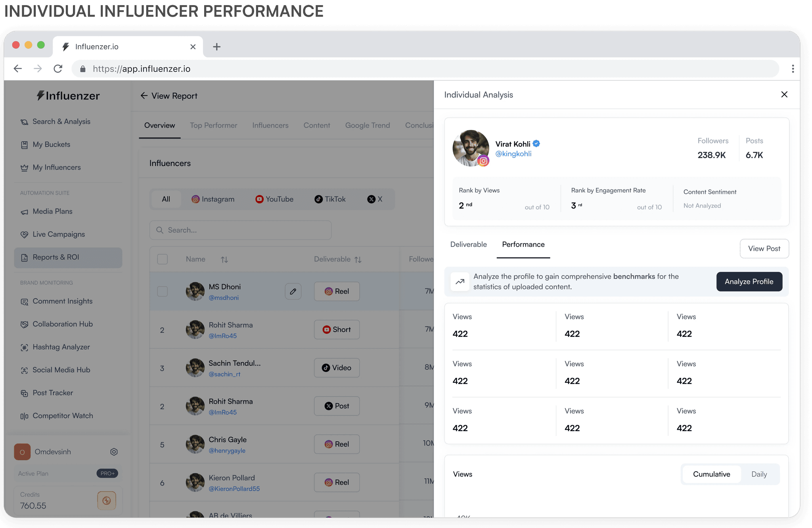Open settings gear next to Omdevsinh

coord(114,452)
